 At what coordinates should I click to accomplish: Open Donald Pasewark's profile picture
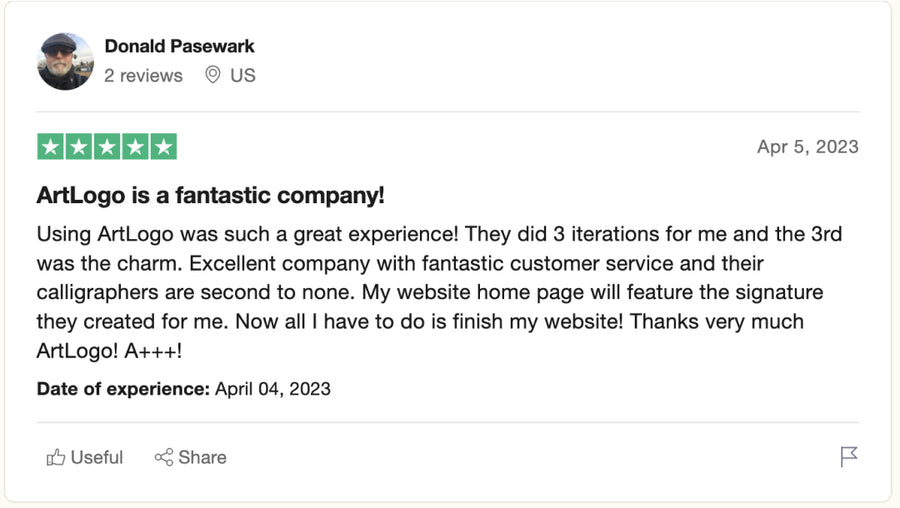pos(66,61)
